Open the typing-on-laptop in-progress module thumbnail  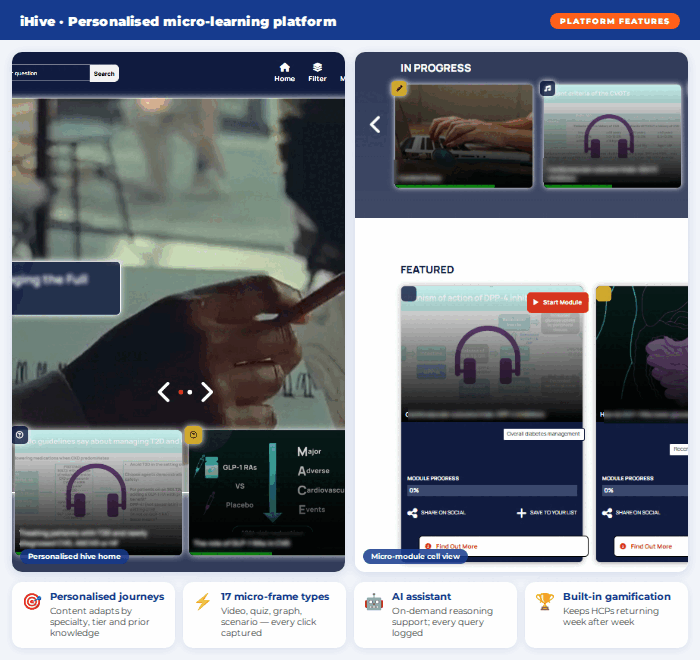tap(463, 136)
